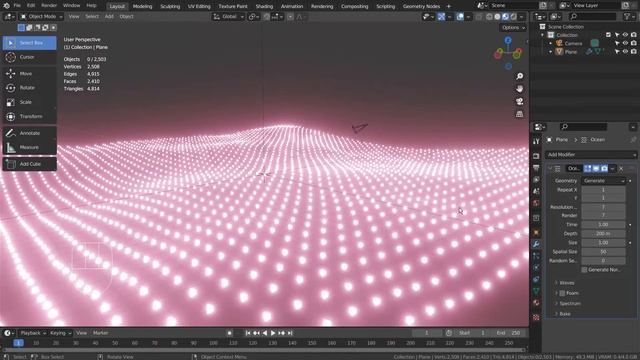Viewport: 640px width, 360px height.
Task: Click the pan view hand icon
Action: (519, 89)
